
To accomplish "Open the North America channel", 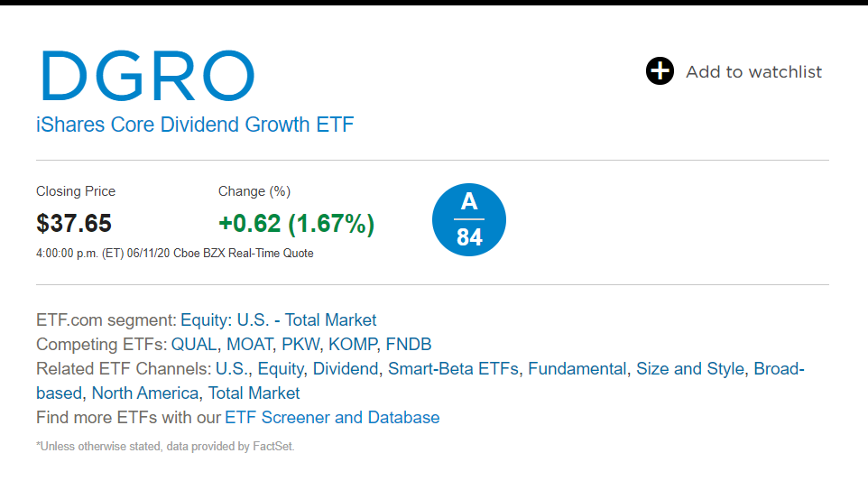I will 144,393.
